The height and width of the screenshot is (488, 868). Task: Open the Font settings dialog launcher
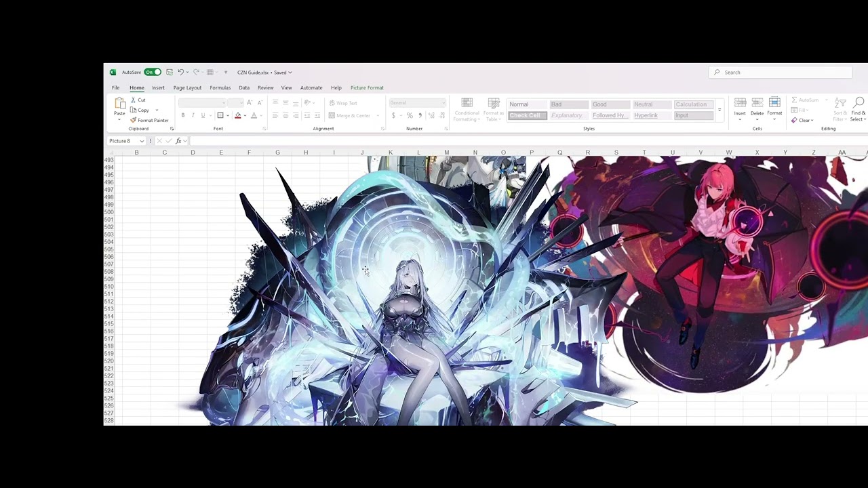tap(266, 129)
